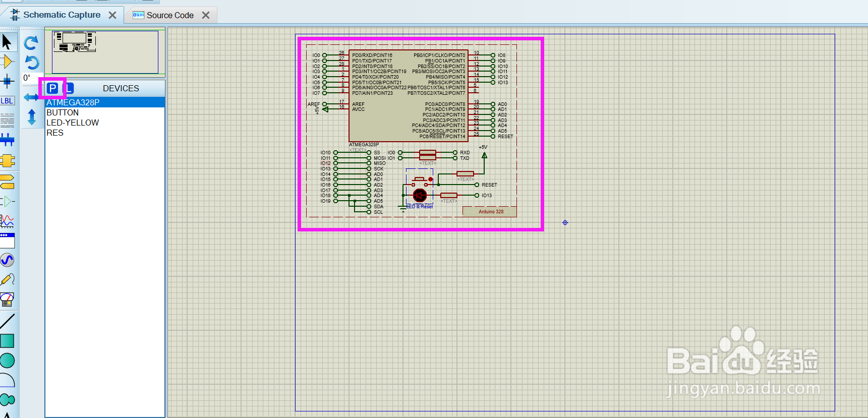The width and height of the screenshot is (868, 418).
Task: Select the ATMEGA328P chip body in schematic
Action: (x=409, y=96)
